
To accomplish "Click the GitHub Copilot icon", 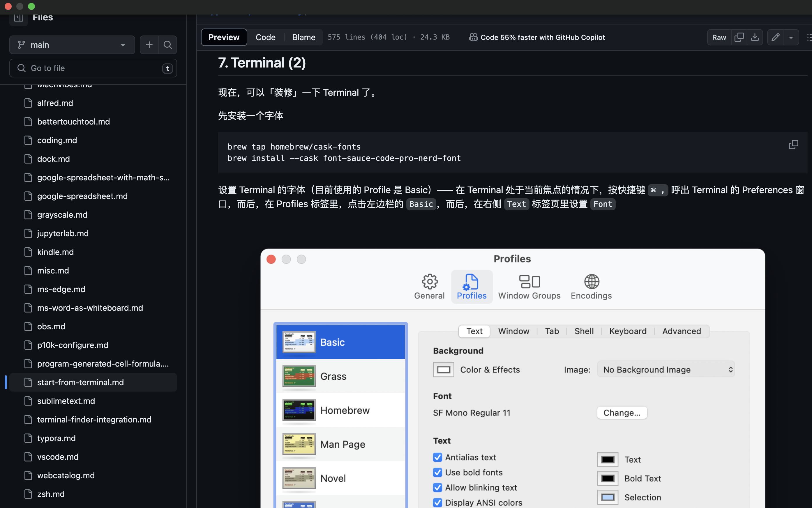I will click(473, 37).
